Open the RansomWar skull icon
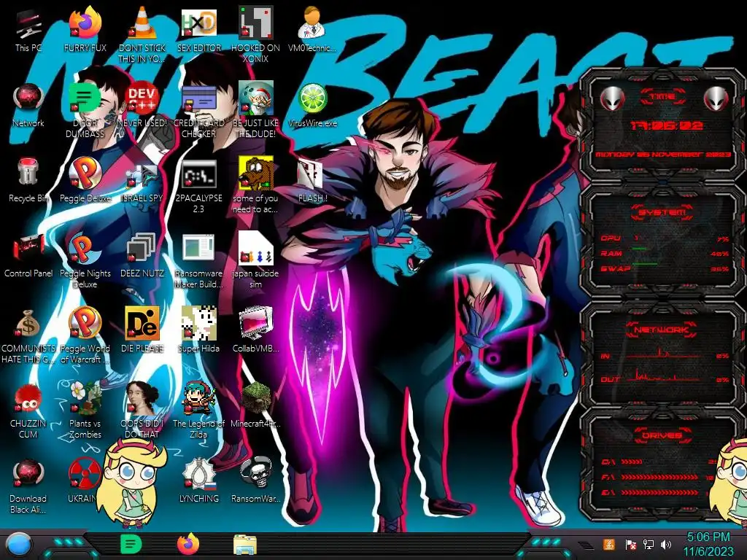 pyautogui.click(x=255, y=472)
